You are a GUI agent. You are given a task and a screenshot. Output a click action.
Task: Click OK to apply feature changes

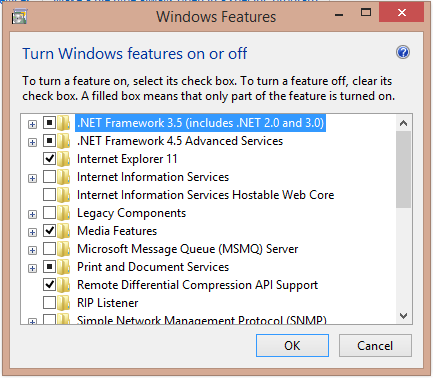pyautogui.click(x=292, y=346)
